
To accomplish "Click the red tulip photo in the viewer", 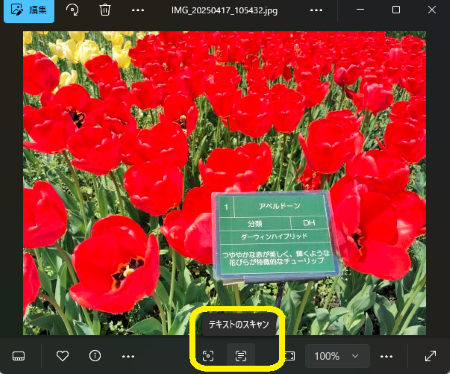I will 224,183.
